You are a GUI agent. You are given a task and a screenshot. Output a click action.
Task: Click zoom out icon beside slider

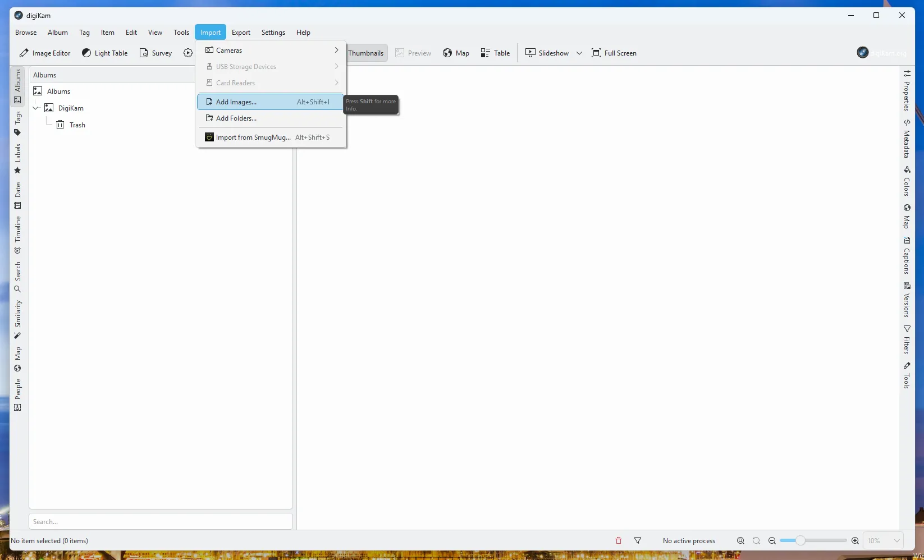pyautogui.click(x=772, y=541)
